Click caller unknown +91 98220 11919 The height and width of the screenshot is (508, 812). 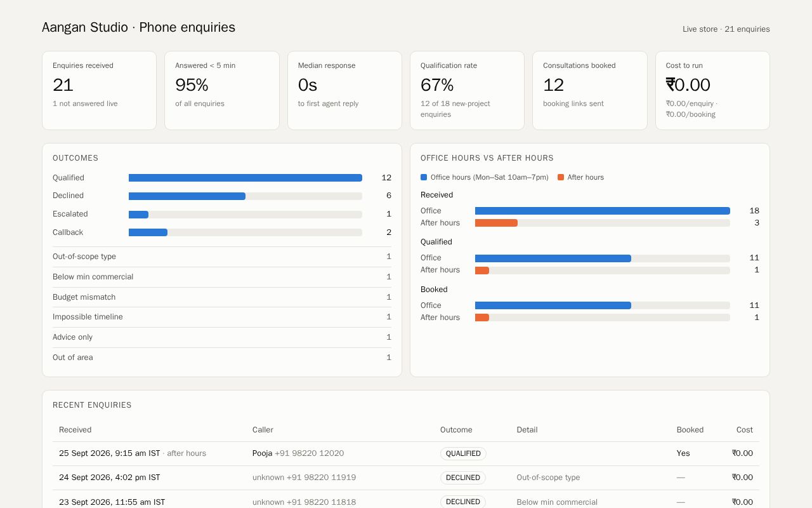pyautogui.click(x=304, y=478)
